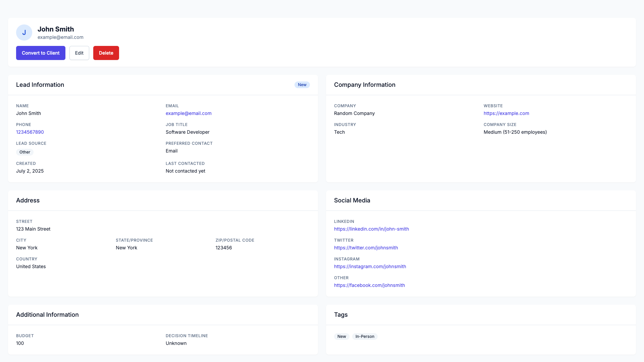Open the facebook.com/johnsmith link
This screenshot has height=362, width=644.
pos(369,285)
